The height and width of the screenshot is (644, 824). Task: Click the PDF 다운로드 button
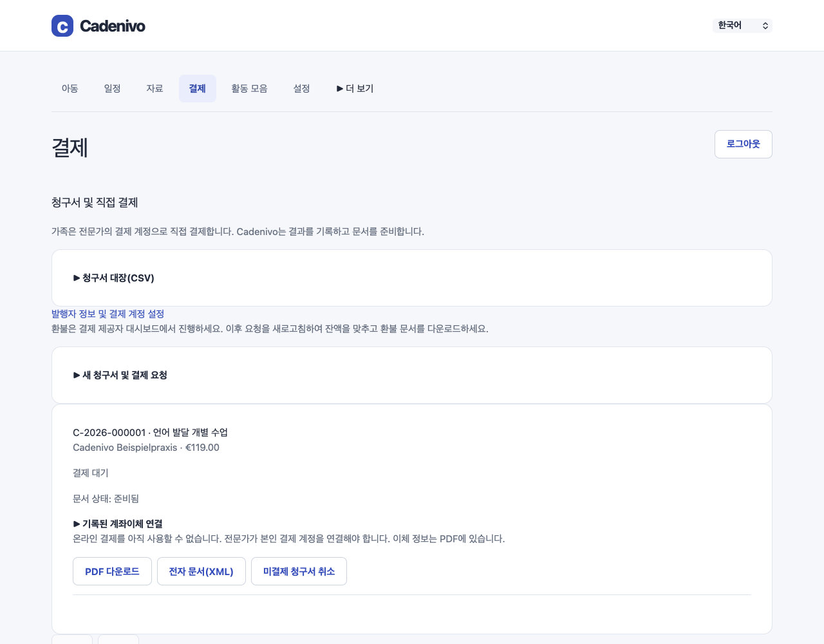[x=112, y=571]
